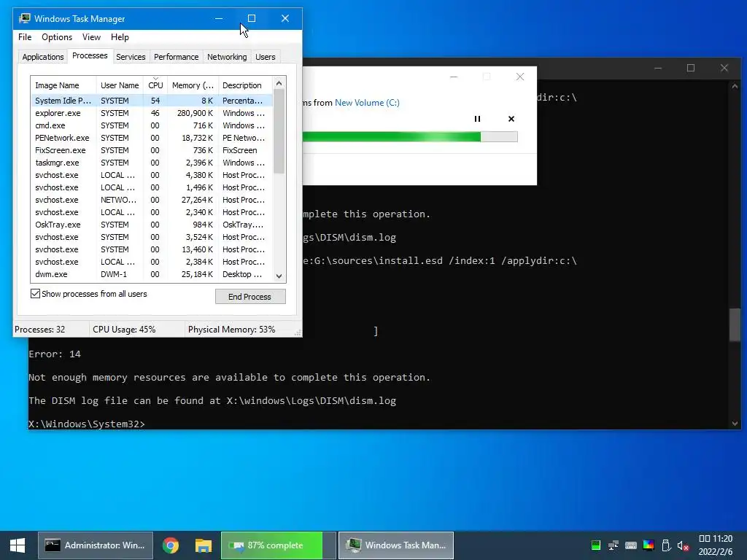Maximize the command prompt window
The height and width of the screenshot is (560, 747).
coord(691,68)
